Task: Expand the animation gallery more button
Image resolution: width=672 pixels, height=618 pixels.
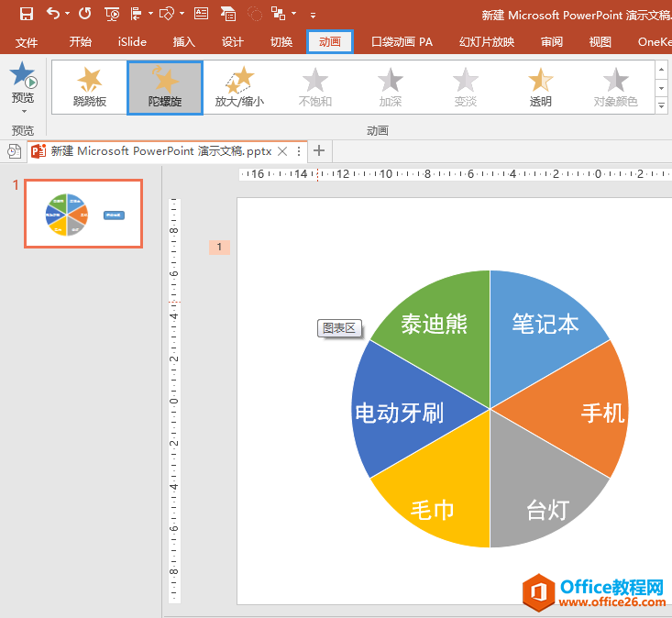Action: pyautogui.click(x=661, y=105)
